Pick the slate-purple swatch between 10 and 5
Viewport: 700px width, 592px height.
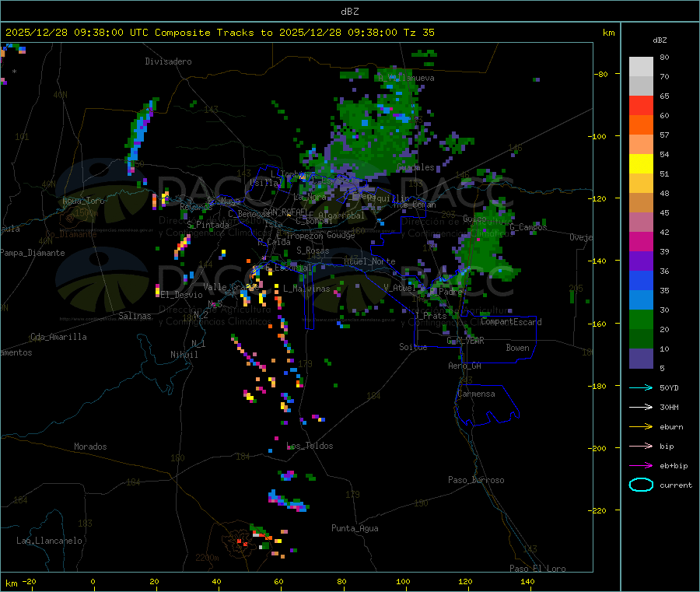click(641, 359)
